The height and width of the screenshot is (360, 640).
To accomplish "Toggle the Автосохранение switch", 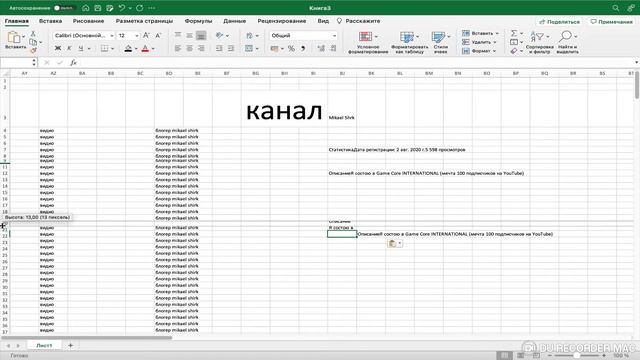I will [63, 8].
